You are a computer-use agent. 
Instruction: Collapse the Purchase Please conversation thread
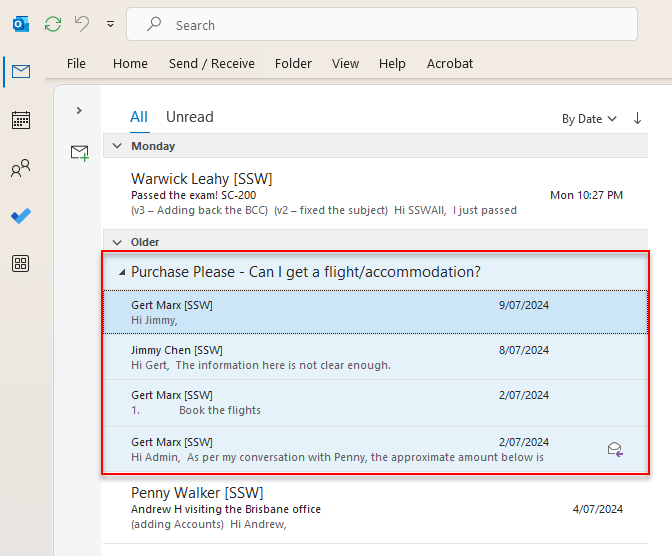tap(122, 272)
